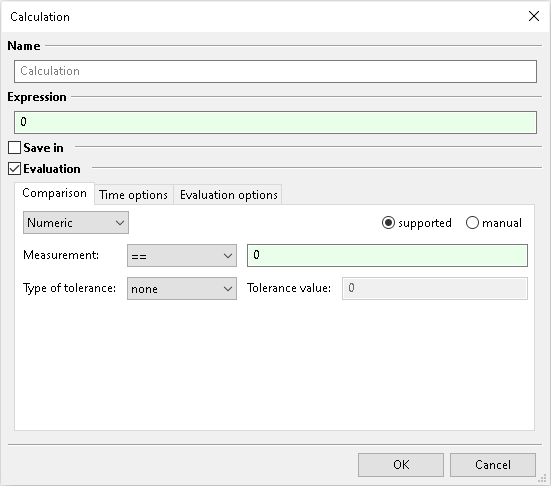Open the Evaluation options tab
The image size is (551, 486).
tap(228, 195)
